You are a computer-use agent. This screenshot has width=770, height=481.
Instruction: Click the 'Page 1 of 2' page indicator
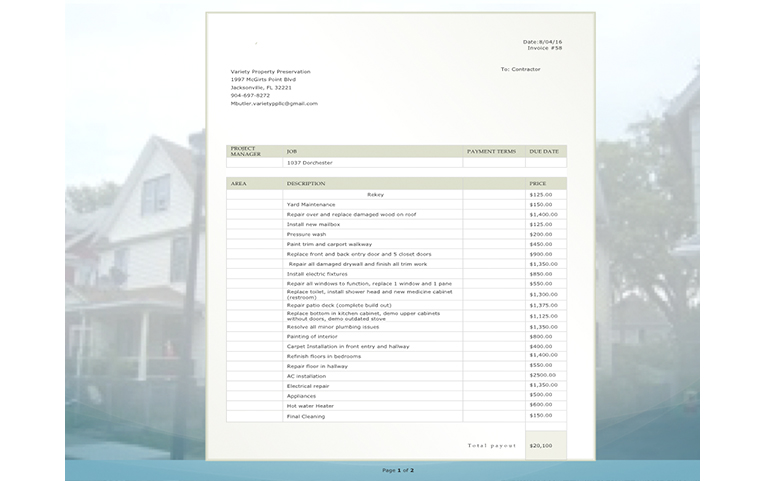click(x=397, y=469)
